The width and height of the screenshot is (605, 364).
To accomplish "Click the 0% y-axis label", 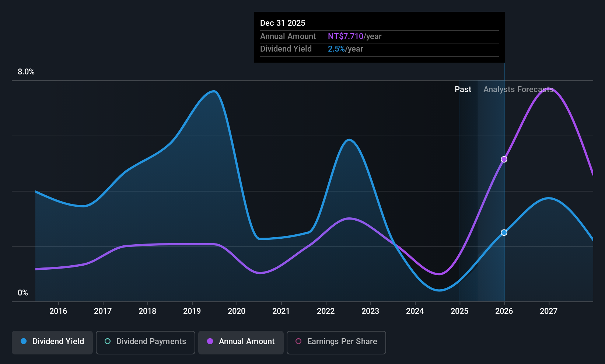I will click(x=23, y=293).
